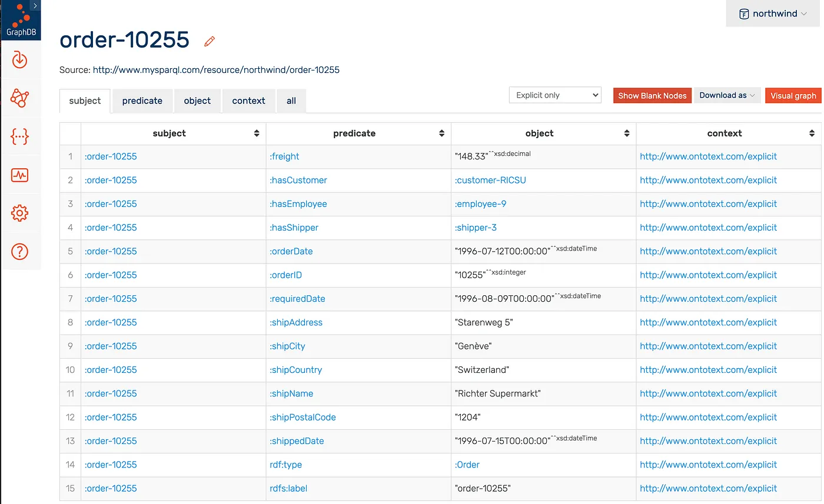Image resolution: width=824 pixels, height=504 pixels.
Task: Click the edit pencil icon beside order-10255
Action: click(x=210, y=41)
